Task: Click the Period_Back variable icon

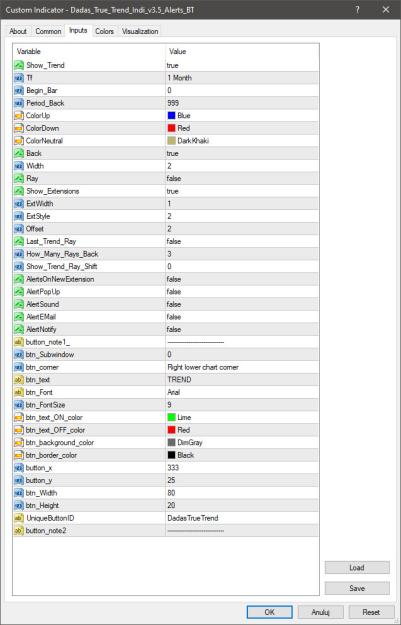Action: (x=19, y=103)
